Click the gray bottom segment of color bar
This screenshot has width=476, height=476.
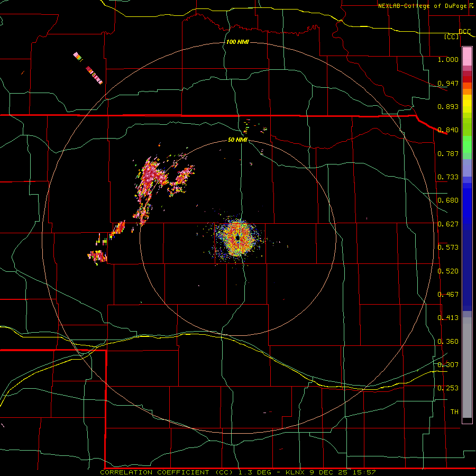467,368
